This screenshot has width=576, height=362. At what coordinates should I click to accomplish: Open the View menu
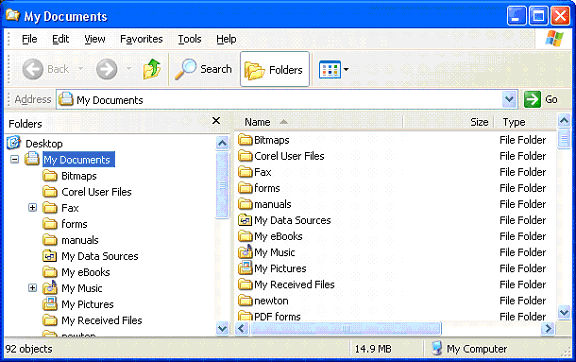(95, 39)
